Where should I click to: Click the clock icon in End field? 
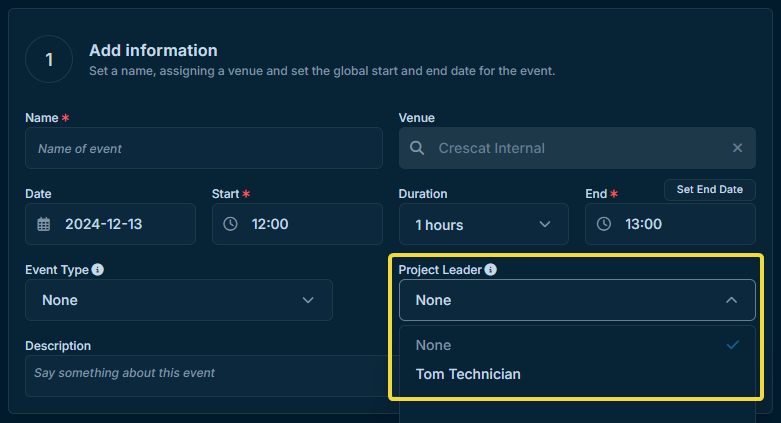(604, 224)
